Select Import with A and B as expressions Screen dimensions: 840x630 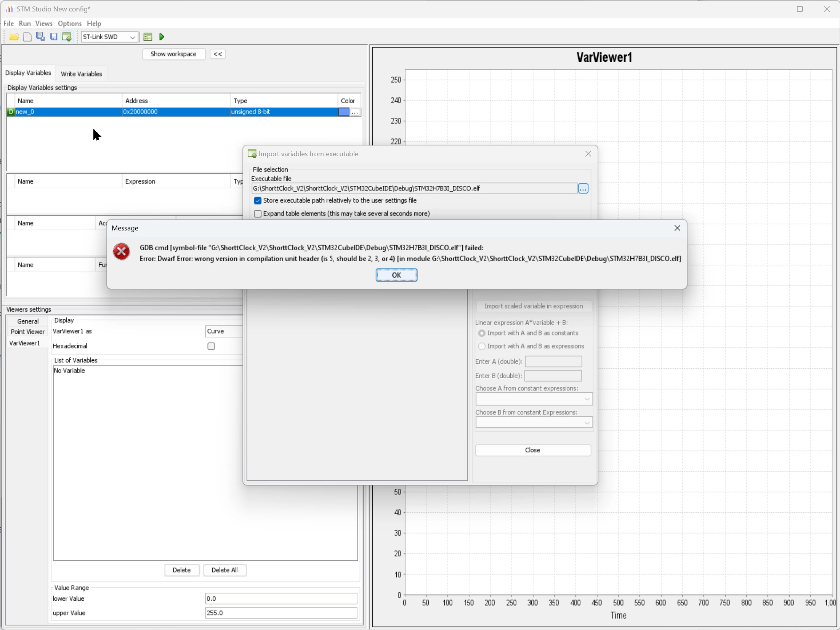click(x=482, y=346)
